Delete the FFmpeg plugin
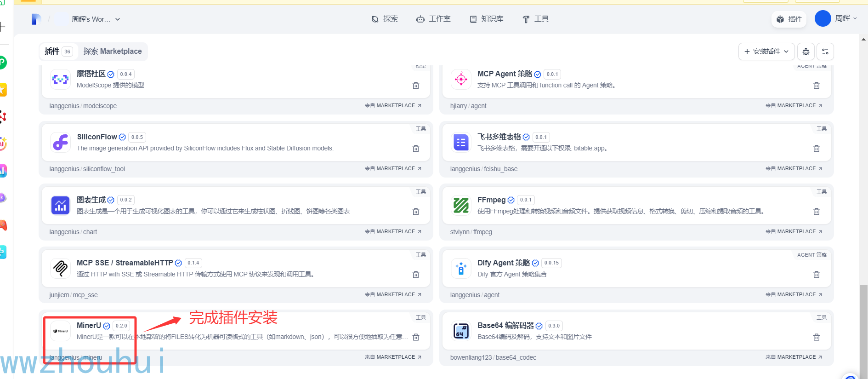Screen dimensions: 868x379 pos(817,212)
